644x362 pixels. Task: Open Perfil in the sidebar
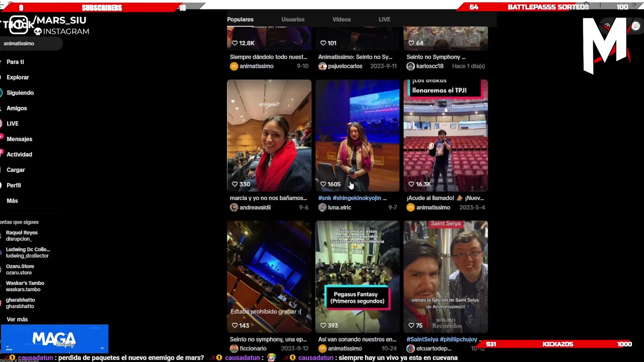[x=14, y=185]
